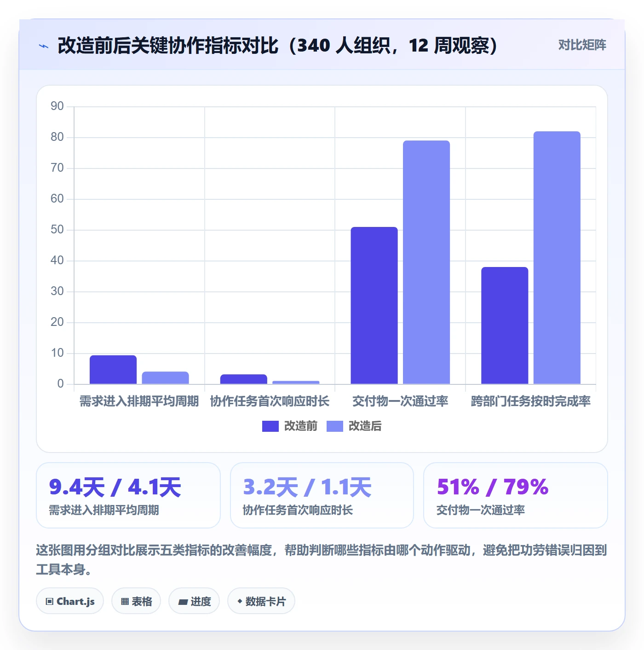644x650 pixels.
Task: Click the 改造前 bar for 需求进入排期平均周期
Action: pos(113,370)
